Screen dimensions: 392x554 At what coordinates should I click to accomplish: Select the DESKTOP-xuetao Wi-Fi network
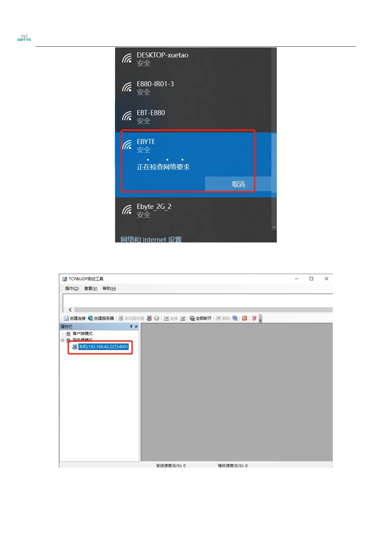[x=193, y=59]
